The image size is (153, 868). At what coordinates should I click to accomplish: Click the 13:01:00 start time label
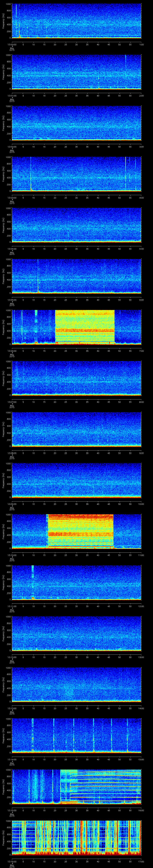[x=12, y=96]
